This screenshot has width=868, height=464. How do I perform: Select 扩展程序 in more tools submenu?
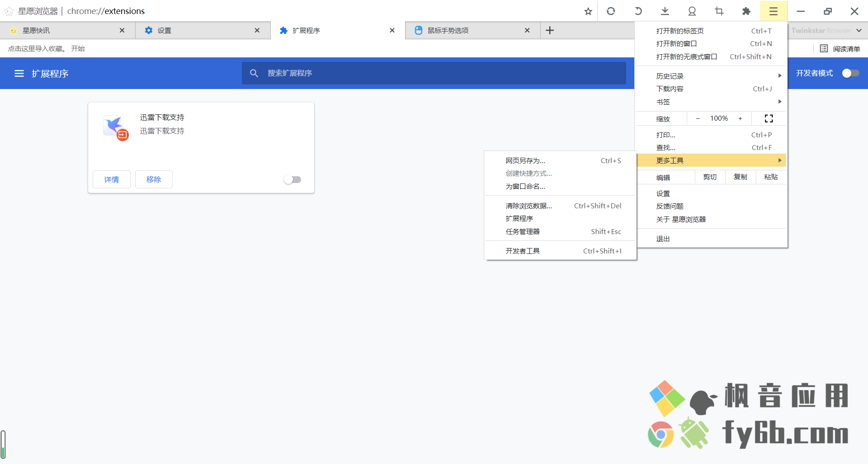click(x=561, y=218)
